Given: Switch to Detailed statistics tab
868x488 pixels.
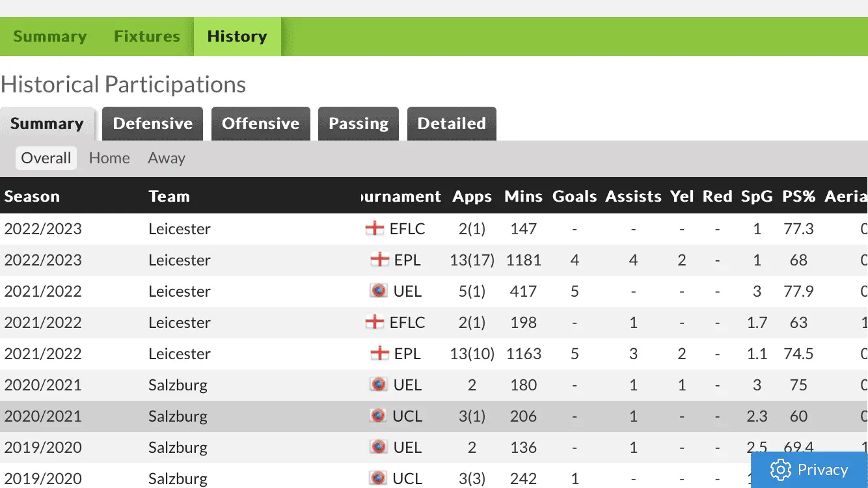Looking at the screenshot, I should [452, 124].
